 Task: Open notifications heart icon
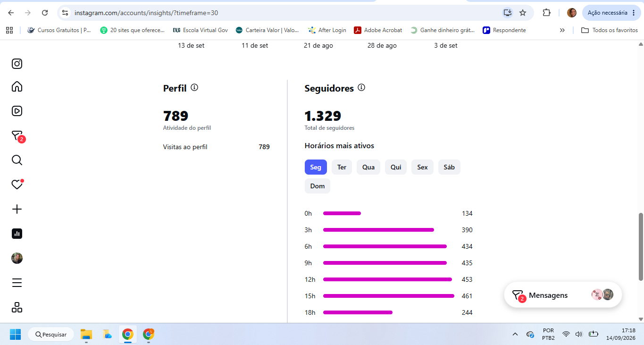pyautogui.click(x=17, y=184)
